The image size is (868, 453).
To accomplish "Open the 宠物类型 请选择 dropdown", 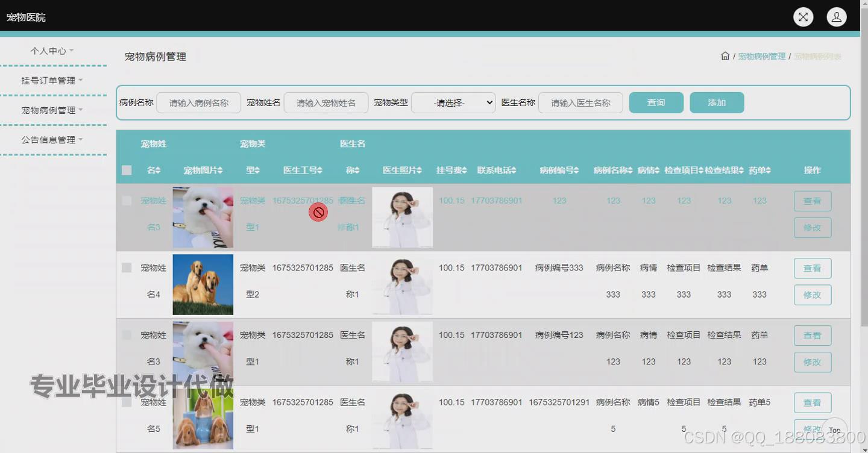I will (x=453, y=102).
